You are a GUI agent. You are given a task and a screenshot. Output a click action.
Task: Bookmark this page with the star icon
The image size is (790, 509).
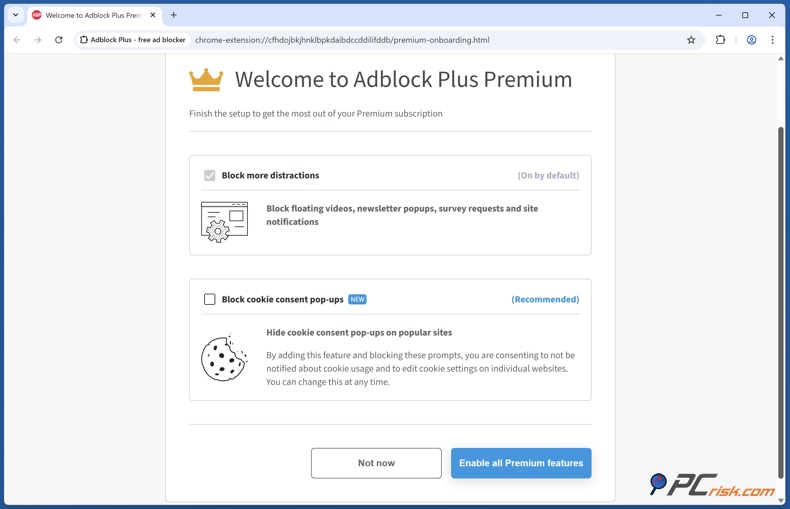pyautogui.click(x=691, y=40)
